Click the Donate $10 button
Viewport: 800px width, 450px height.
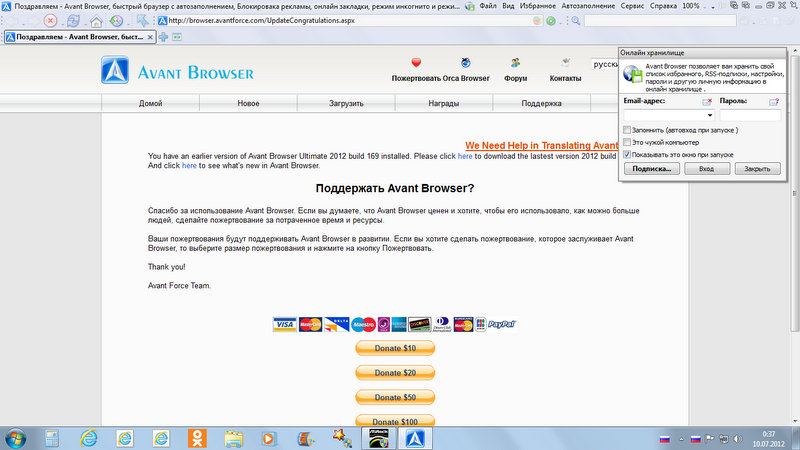[x=395, y=348]
